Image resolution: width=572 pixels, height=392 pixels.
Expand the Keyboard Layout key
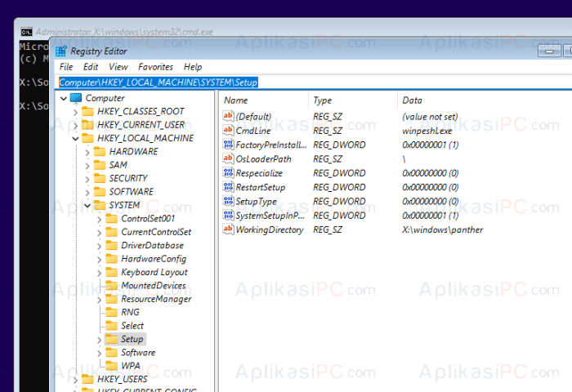pyautogui.click(x=99, y=273)
